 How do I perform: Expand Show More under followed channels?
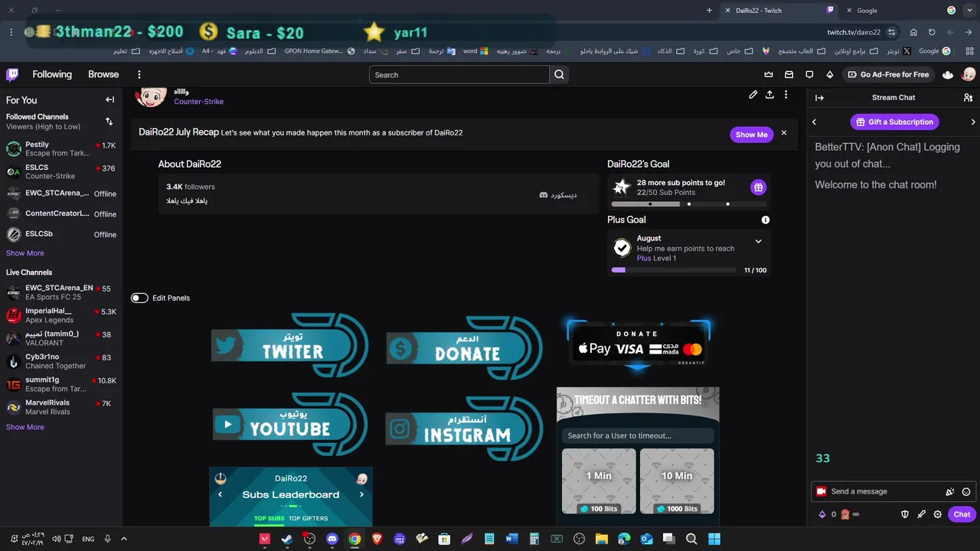click(x=25, y=253)
